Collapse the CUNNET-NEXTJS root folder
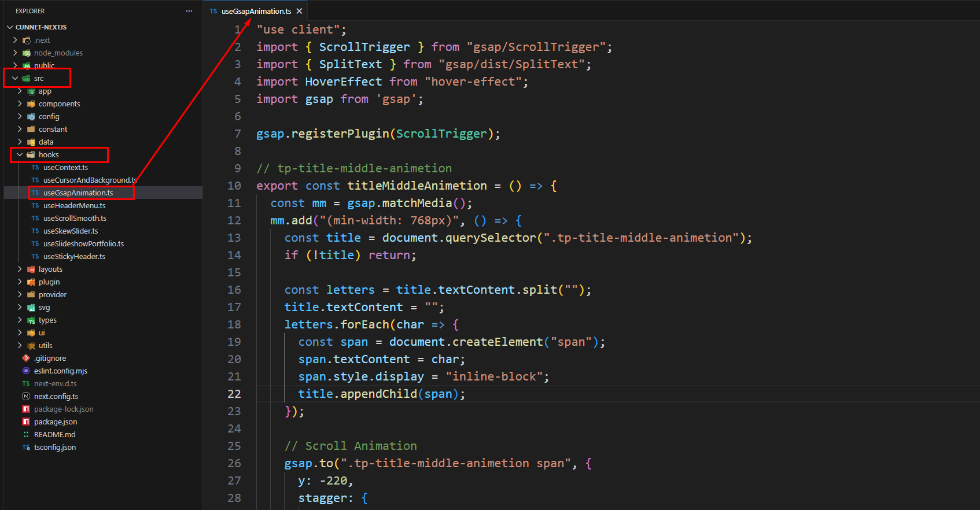This screenshot has width=980, height=510. [x=10, y=27]
